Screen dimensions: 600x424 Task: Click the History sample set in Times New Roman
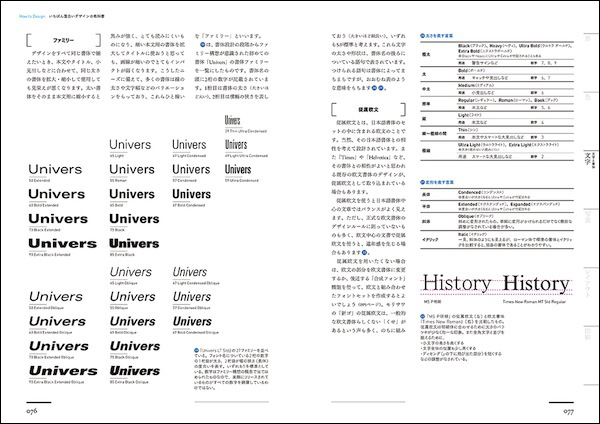[x=537, y=284]
